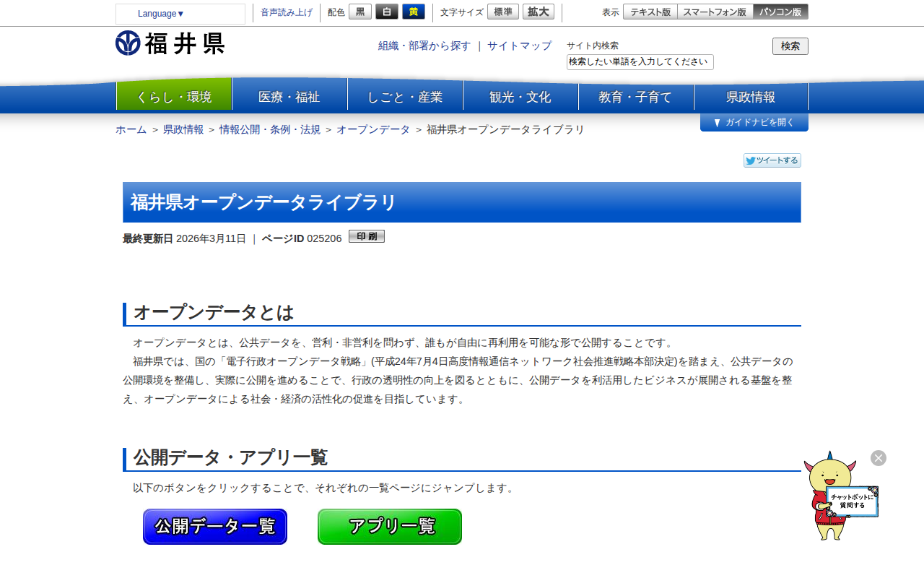
Task: Go to ホーム in breadcrumb
Action: 131,129
